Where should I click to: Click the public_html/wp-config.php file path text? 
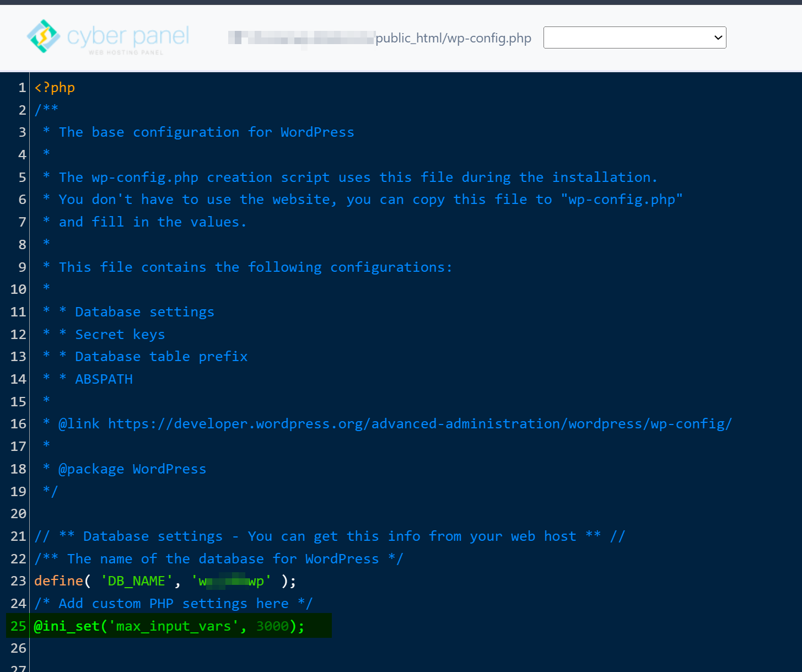(x=453, y=38)
